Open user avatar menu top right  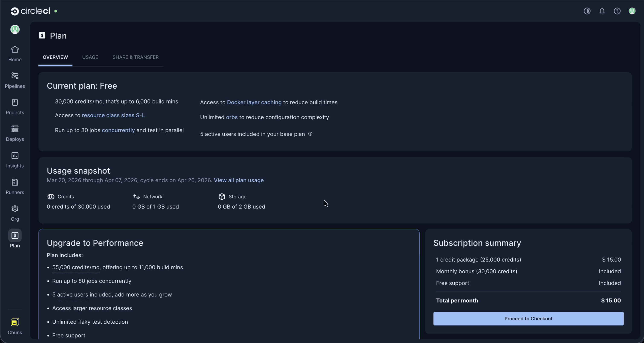(x=632, y=11)
